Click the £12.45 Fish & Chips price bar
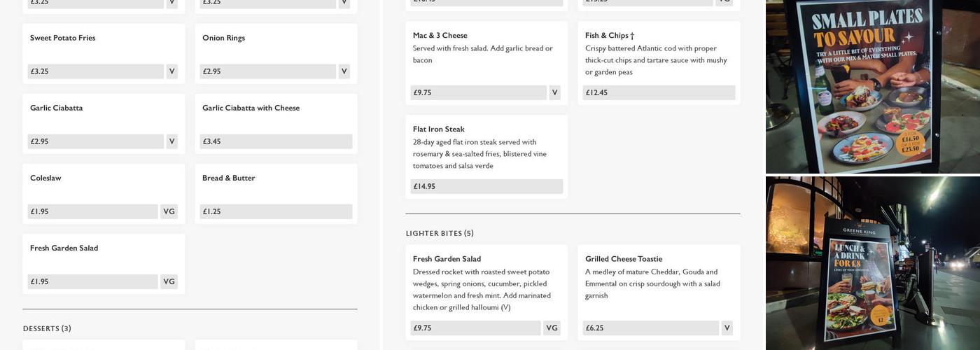The image size is (980, 350). 659,92
